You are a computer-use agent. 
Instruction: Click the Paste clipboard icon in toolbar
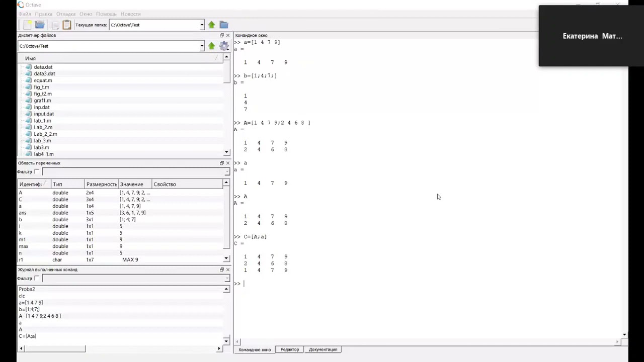coord(67,25)
